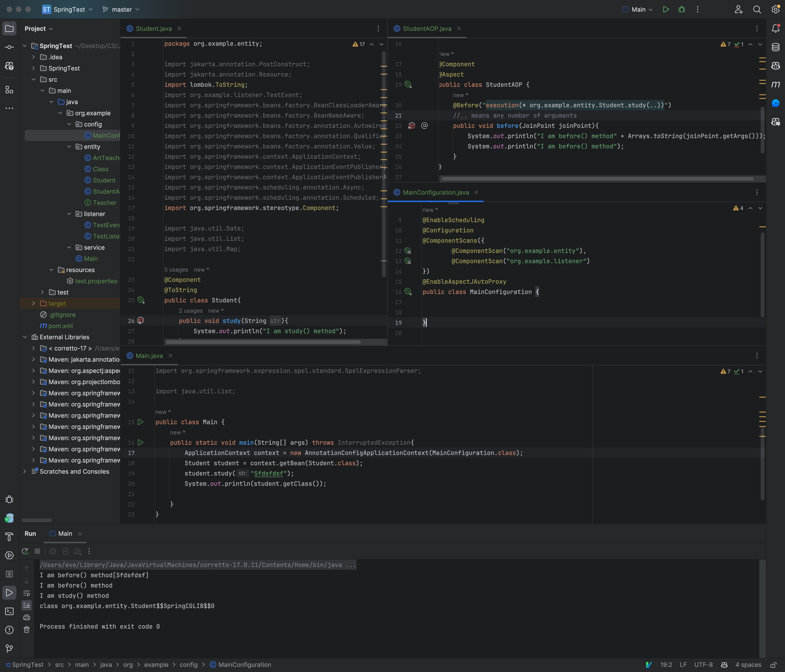Viewport: 785px width, 672px height.
Task: Print the console output
Action: tap(27, 617)
